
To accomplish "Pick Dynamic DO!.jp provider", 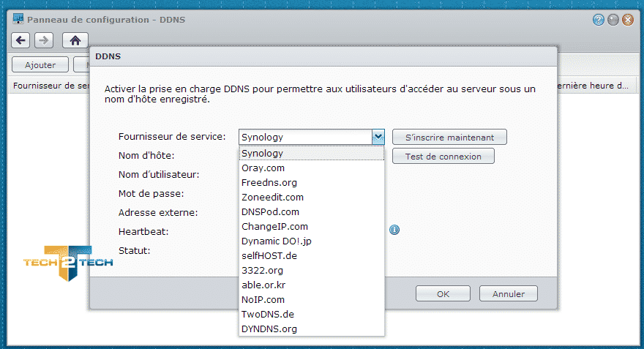I will [x=312, y=241].
